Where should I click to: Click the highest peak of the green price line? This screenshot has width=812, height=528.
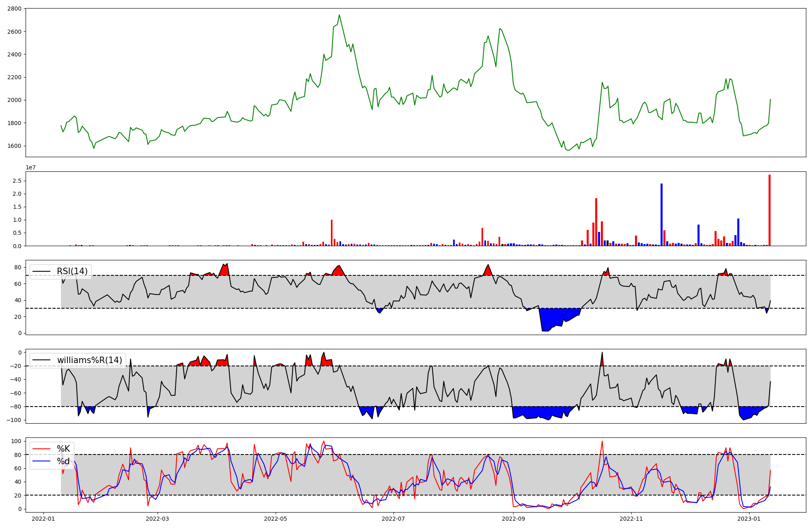click(x=339, y=15)
